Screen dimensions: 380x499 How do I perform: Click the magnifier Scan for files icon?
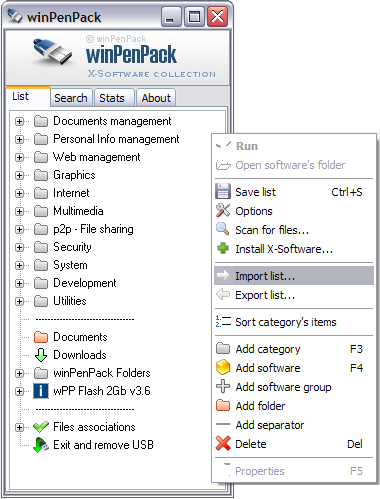point(223,229)
